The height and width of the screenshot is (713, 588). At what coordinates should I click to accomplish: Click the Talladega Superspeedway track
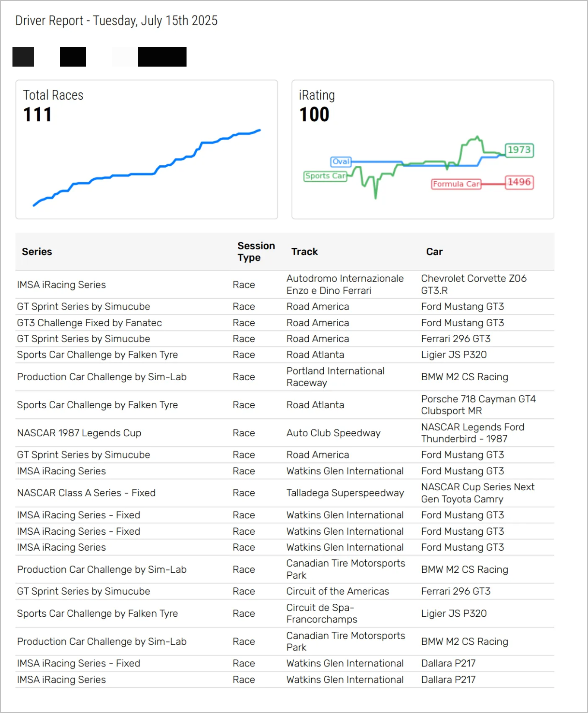(345, 493)
